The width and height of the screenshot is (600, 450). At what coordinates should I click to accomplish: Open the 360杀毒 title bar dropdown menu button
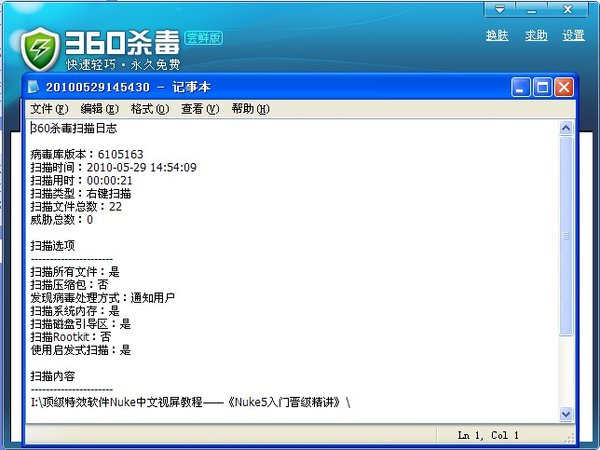pos(500,10)
